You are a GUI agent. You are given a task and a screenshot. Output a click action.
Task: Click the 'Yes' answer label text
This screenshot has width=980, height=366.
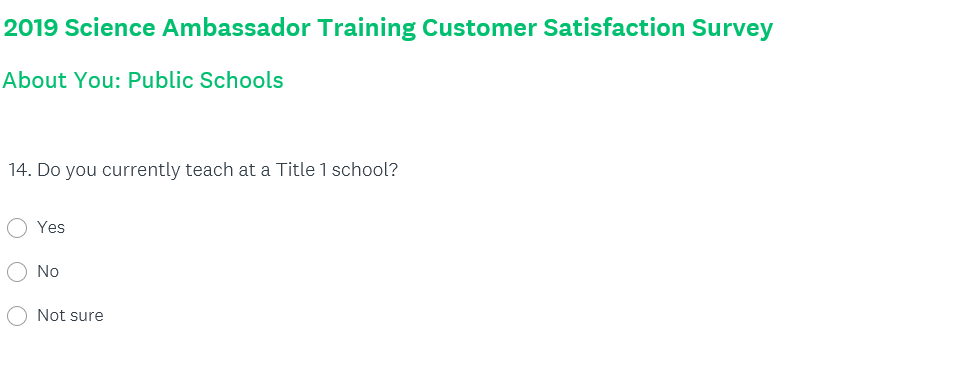pos(51,227)
